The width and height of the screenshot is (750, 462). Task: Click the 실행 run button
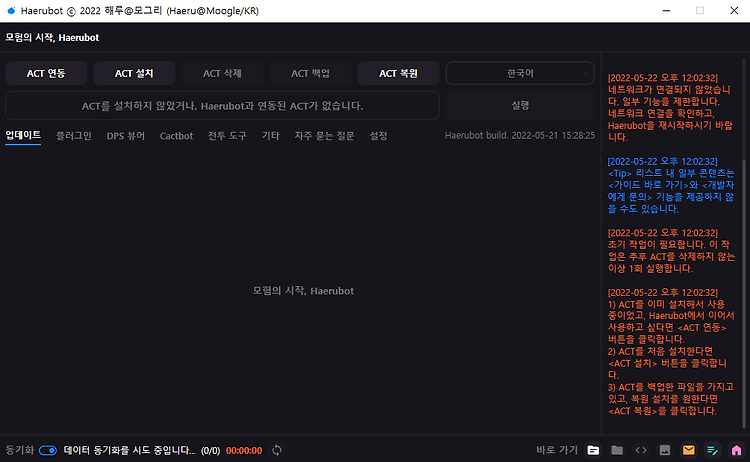point(520,105)
